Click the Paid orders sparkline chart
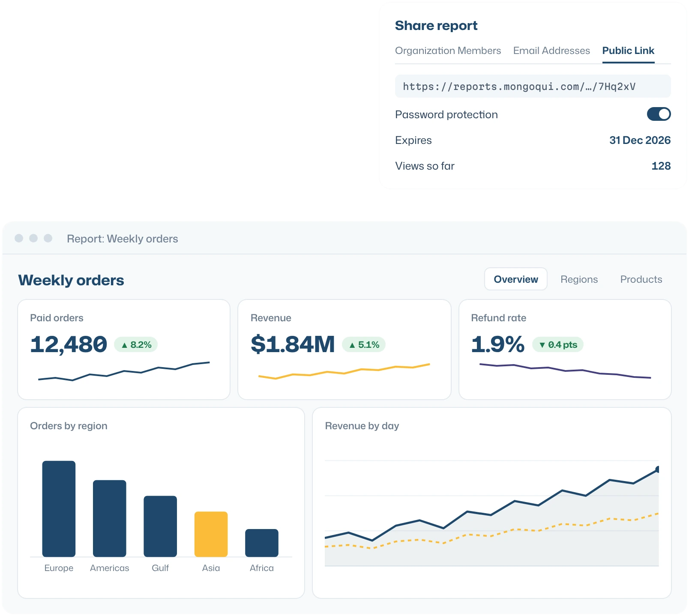Screen dimensions: 689x616 coord(124,371)
